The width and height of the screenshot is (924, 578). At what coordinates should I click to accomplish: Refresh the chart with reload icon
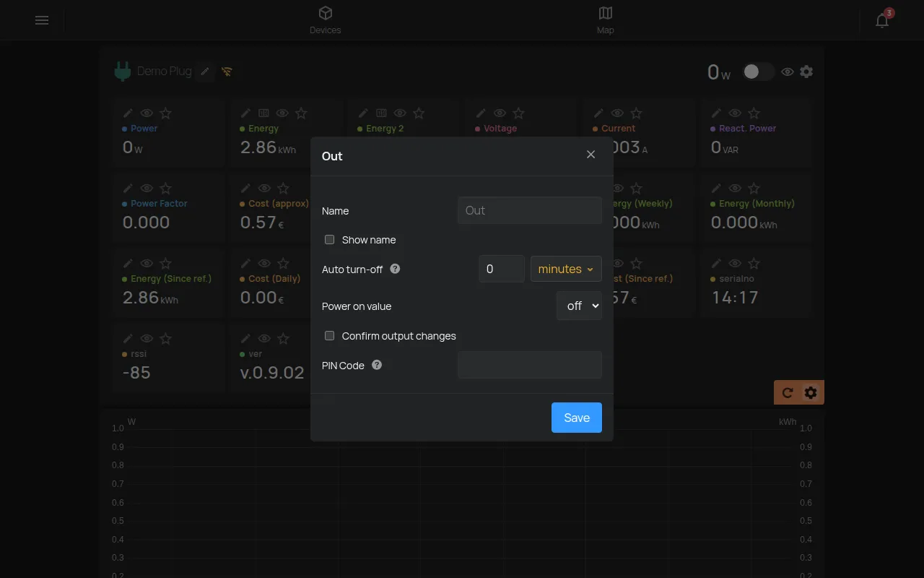[788, 392]
